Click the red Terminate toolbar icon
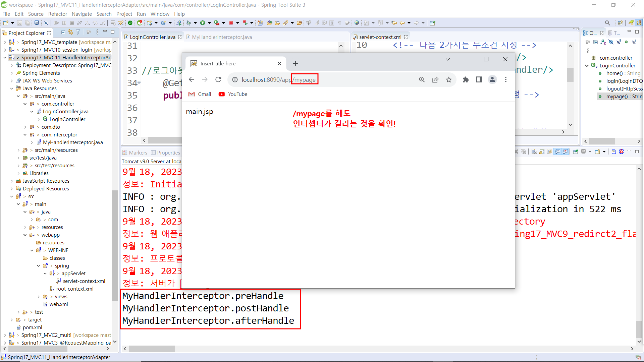Screen dimensions: 644x362 pyautogui.click(x=231, y=23)
